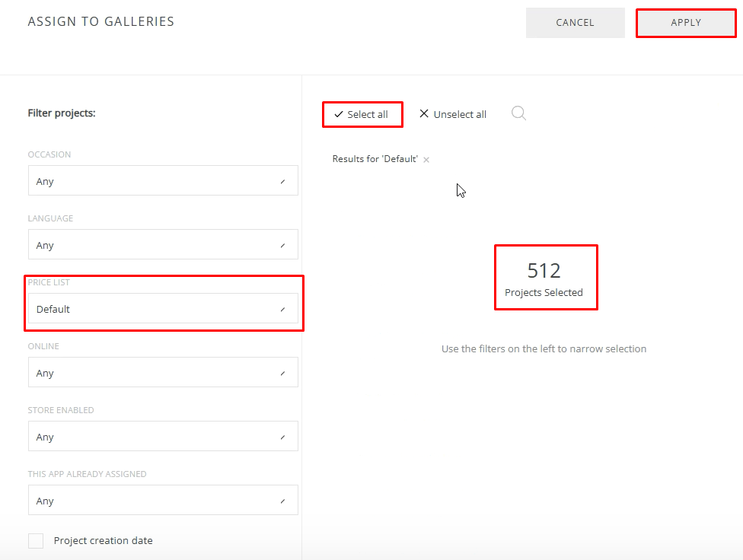Click the search magnifier icon

pyautogui.click(x=518, y=113)
